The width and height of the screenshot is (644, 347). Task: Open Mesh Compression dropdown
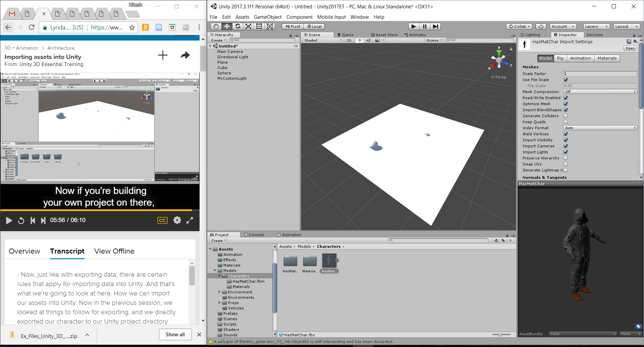(600, 92)
